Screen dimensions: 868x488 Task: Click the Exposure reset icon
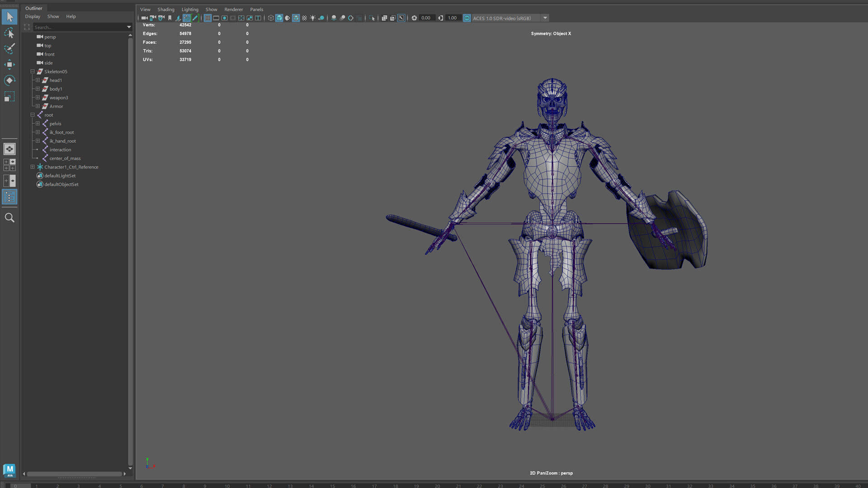[414, 18]
